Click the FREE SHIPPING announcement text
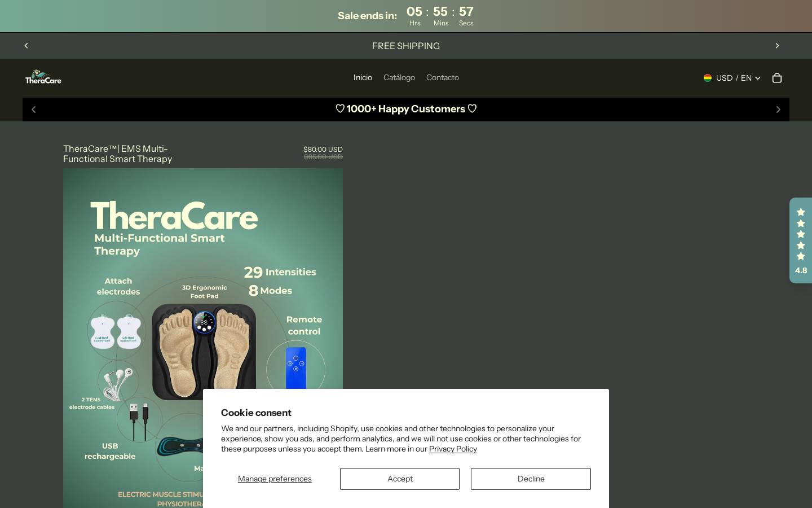Viewport: 812px width, 508px height. tap(406, 46)
